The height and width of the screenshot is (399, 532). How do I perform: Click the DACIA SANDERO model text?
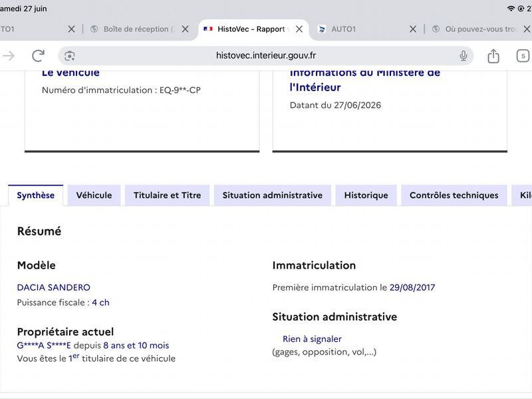pos(54,287)
